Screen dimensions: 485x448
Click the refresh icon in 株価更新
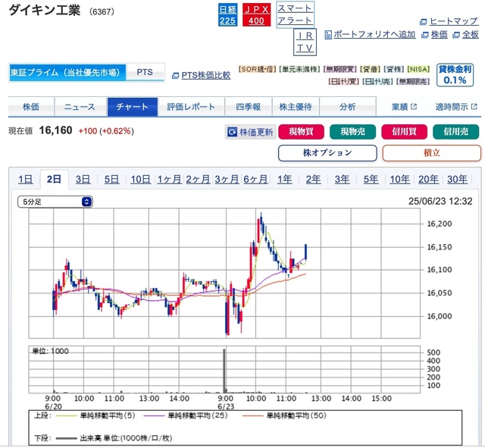click(233, 132)
